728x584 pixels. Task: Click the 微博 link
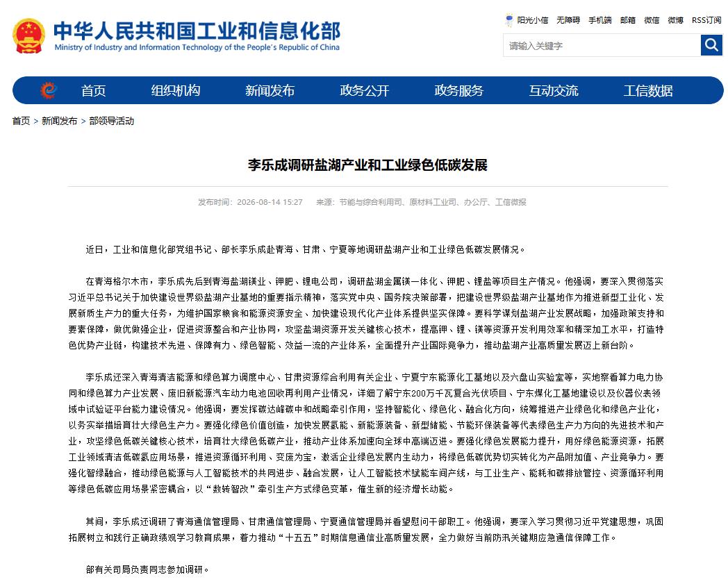(675, 20)
